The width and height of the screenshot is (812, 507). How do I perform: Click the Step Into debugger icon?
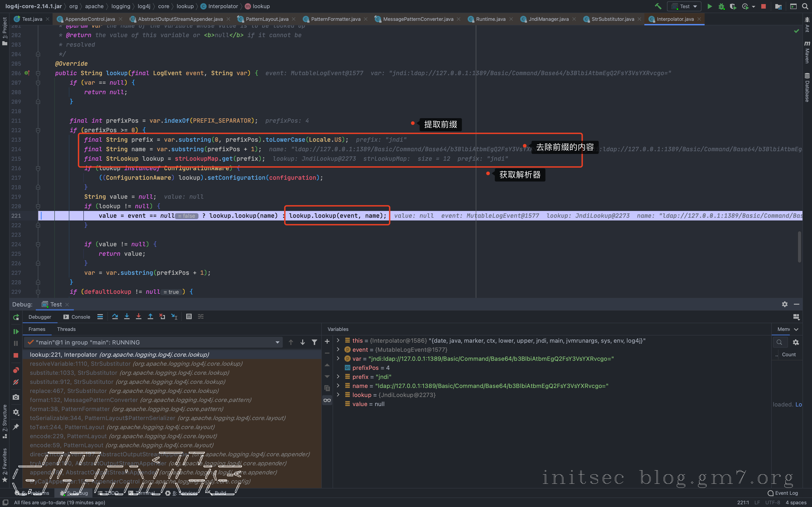[x=127, y=317]
